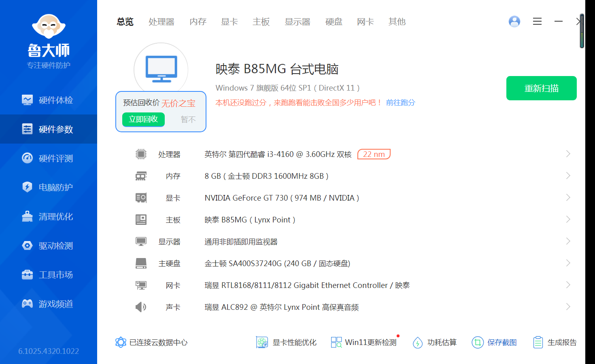Expand the memory row arrow
The height and width of the screenshot is (364, 595).
(568, 176)
